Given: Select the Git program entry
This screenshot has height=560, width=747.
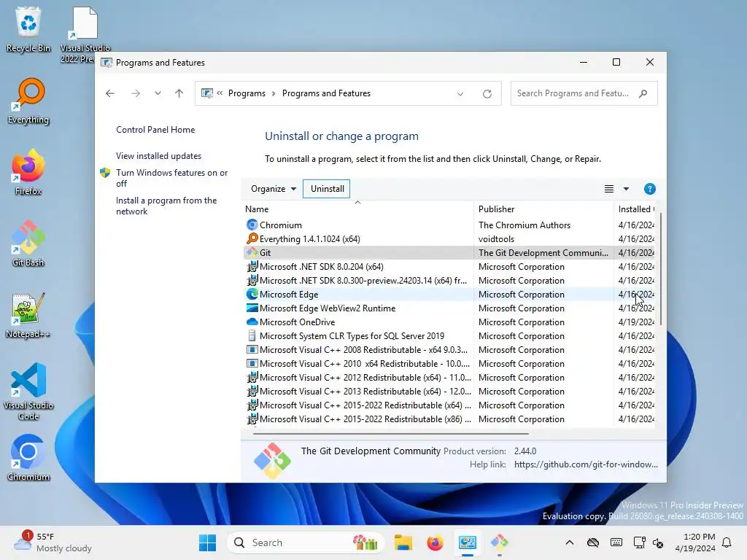Looking at the screenshot, I should tap(449, 252).
